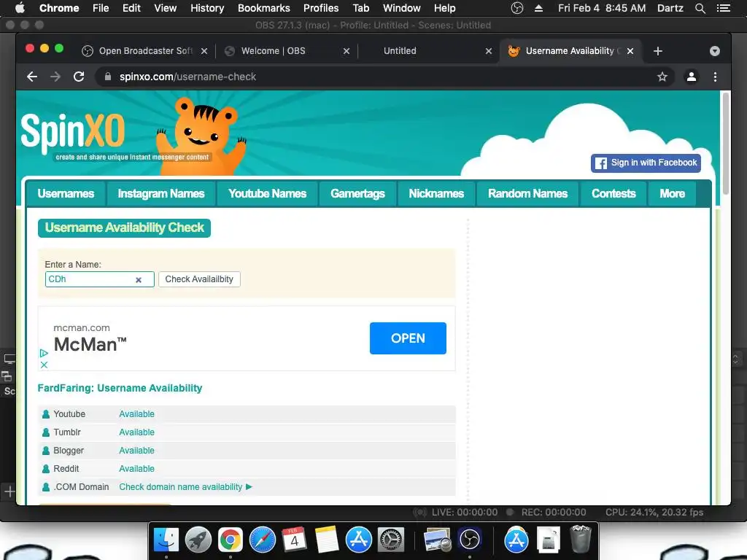The height and width of the screenshot is (560, 747).
Task: Open the tab search dropdown arrow
Action: [x=715, y=51]
